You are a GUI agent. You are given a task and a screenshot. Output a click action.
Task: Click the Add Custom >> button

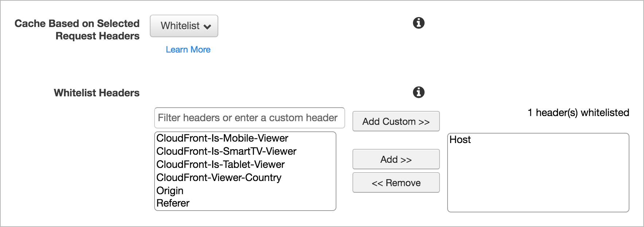point(396,121)
